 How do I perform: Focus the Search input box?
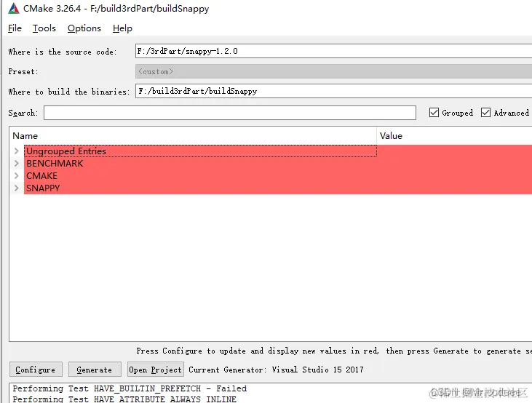coord(230,113)
